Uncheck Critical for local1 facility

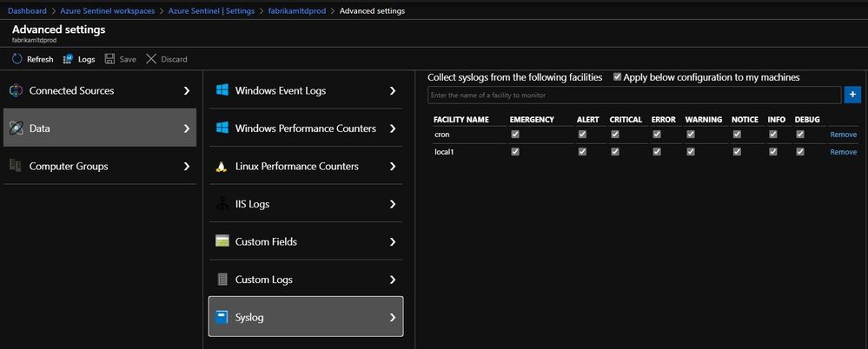[615, 152]
